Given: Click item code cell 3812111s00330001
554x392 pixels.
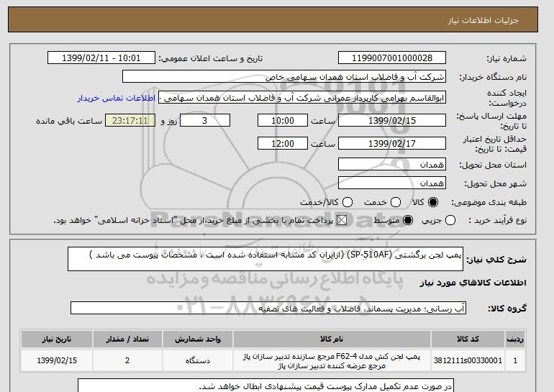Looking at the screenshot, I should tap(468, 360).
